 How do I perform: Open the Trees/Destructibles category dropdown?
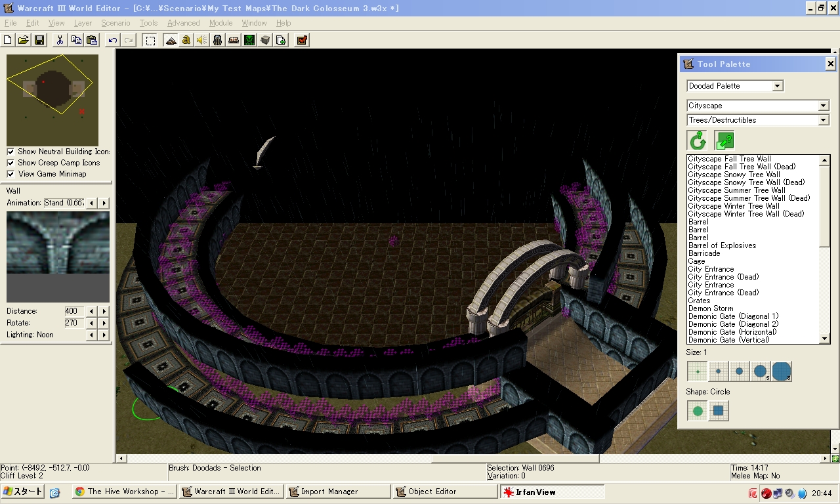tap(758, 120)
